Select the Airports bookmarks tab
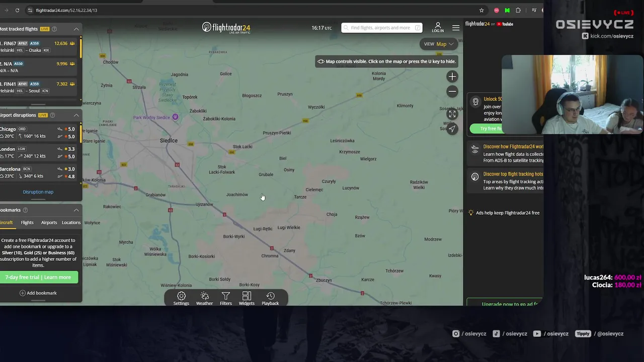 [49, 223]
